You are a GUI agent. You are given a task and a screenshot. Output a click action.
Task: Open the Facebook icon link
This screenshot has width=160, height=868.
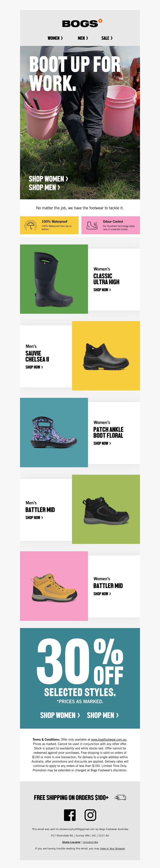pos(70,815)
